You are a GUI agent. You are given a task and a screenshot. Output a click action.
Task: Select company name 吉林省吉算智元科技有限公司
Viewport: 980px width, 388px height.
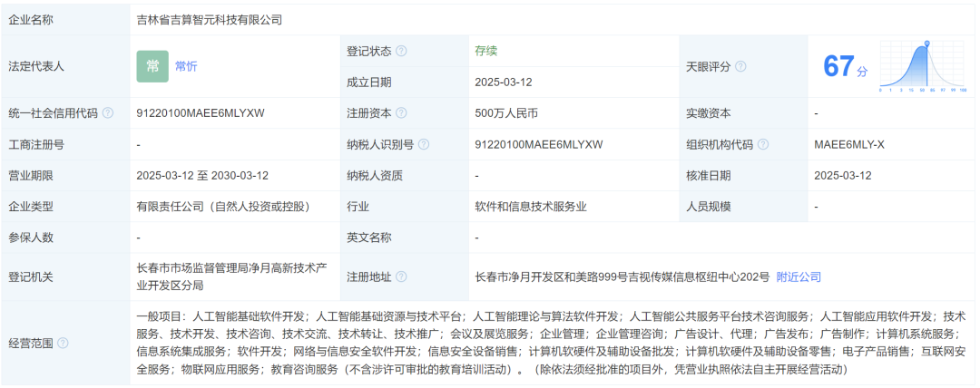point(210,20)
